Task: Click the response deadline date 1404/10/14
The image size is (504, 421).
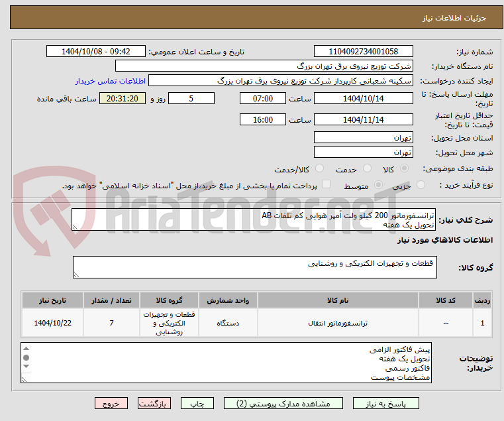Action: click(363, 99)
